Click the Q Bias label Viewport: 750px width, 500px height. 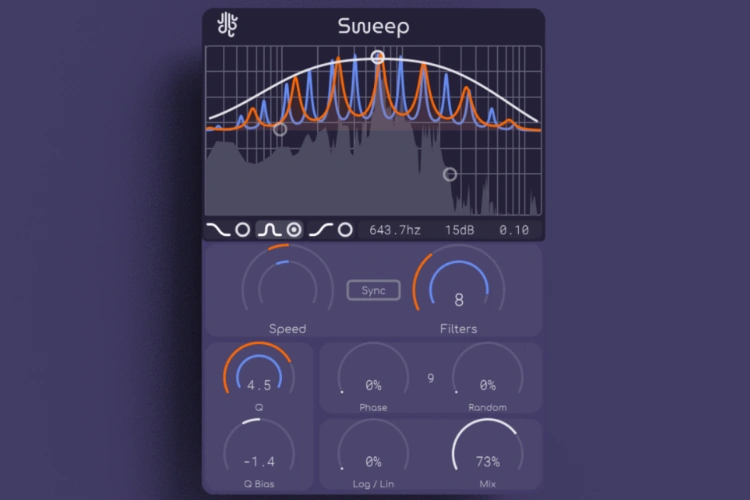tap(259, 484)
